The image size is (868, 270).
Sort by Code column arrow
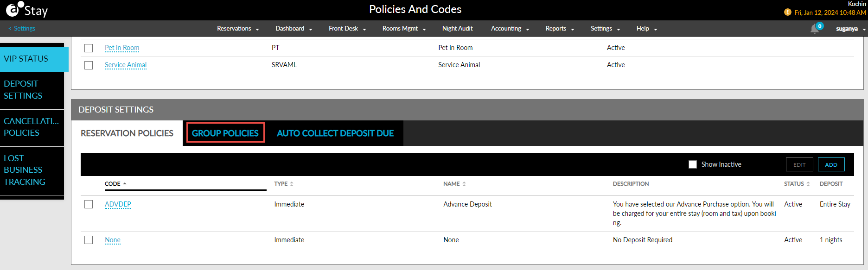click(125, 184)
